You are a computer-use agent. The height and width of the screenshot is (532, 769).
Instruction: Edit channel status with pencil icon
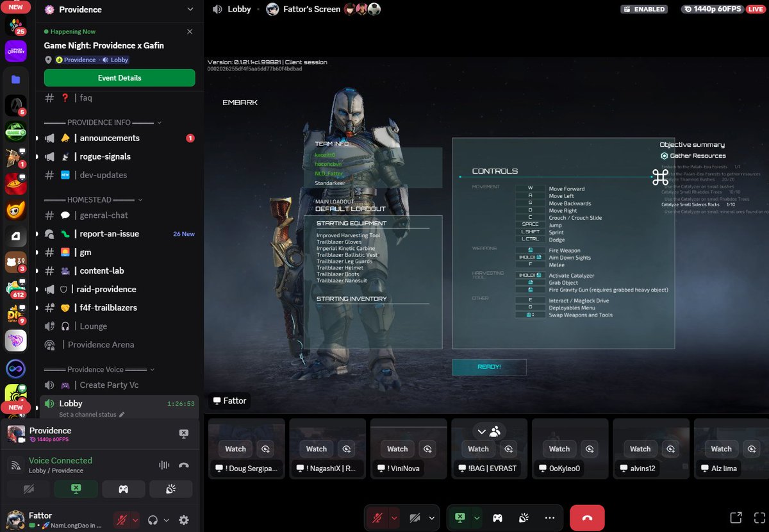(122, 415)
